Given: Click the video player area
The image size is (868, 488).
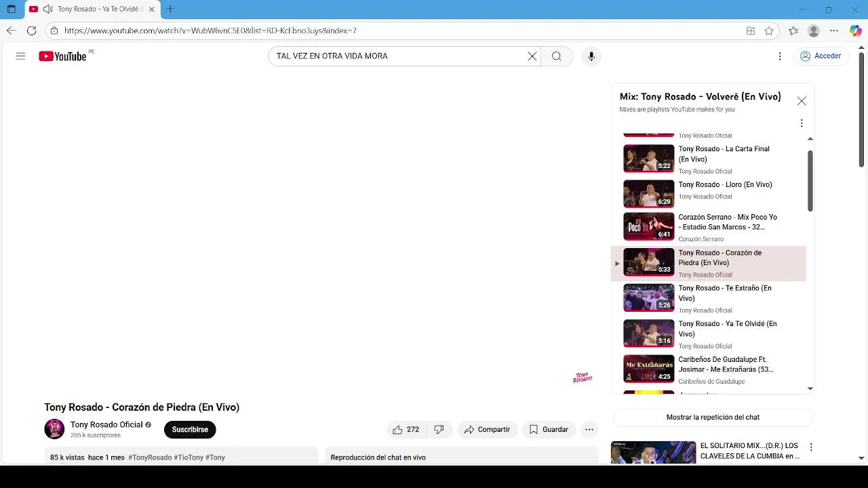Looking at the screenshot, I should (x=321, y=237).
